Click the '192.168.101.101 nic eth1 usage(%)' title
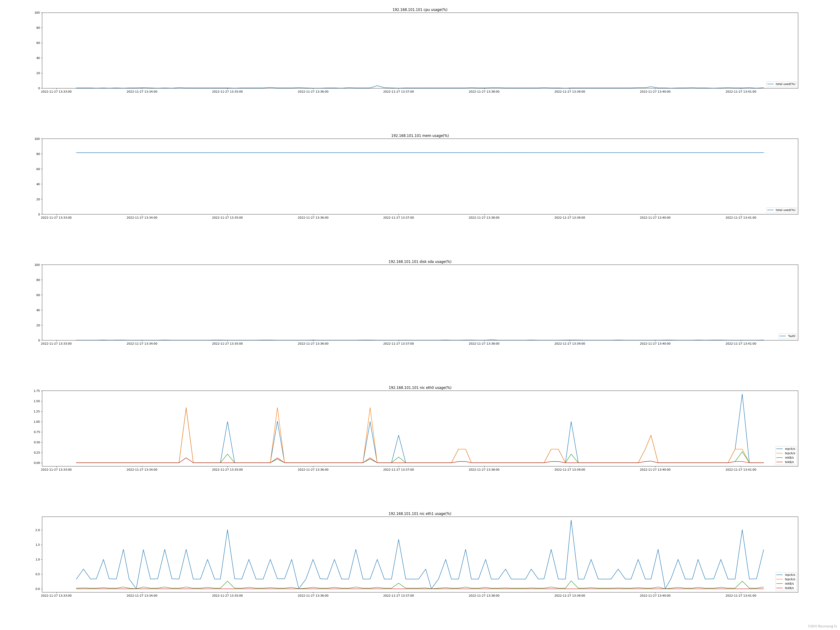Image resolution: width=840 pixels, height=630 pixels. [420, 514]
